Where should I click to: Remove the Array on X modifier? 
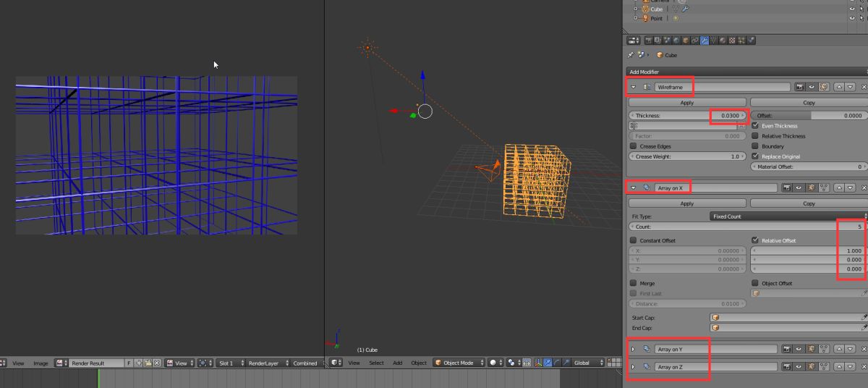[x=864, y=187]
